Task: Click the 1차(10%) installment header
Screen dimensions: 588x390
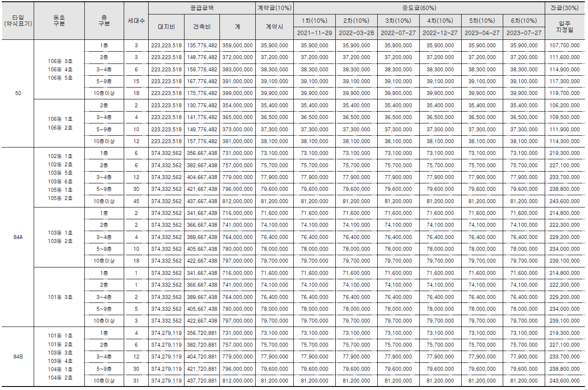Action: 314,21
